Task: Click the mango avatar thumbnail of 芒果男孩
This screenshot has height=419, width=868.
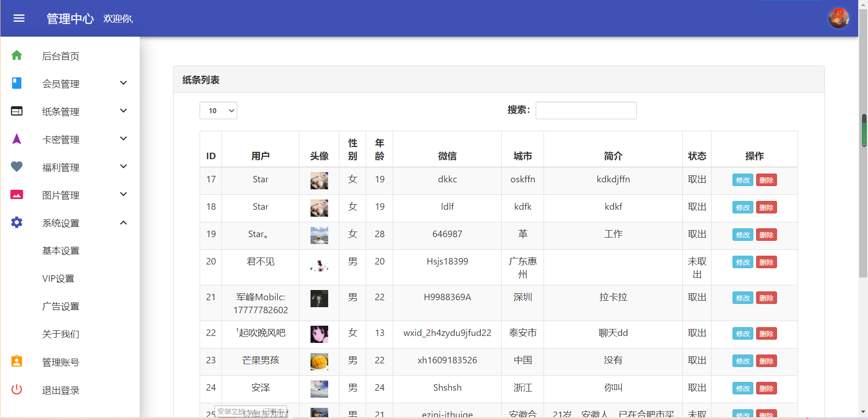Action: 319,361
